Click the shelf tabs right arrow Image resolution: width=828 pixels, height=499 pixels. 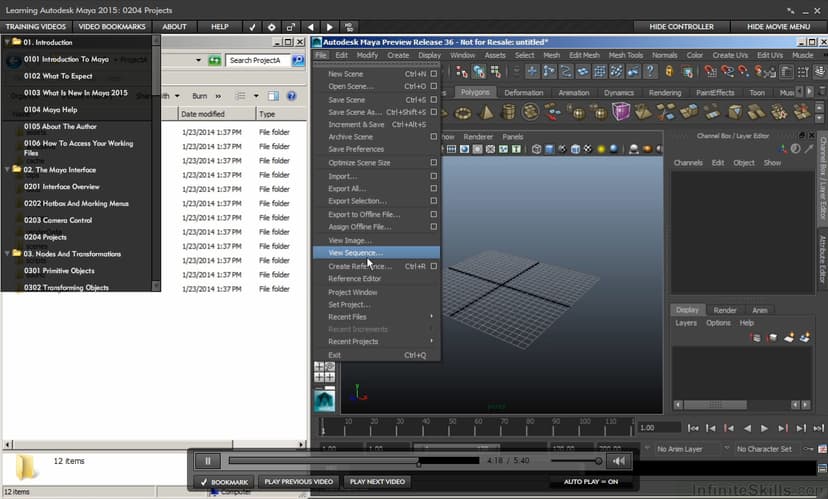pyautogui.click(x=810, y=92)
